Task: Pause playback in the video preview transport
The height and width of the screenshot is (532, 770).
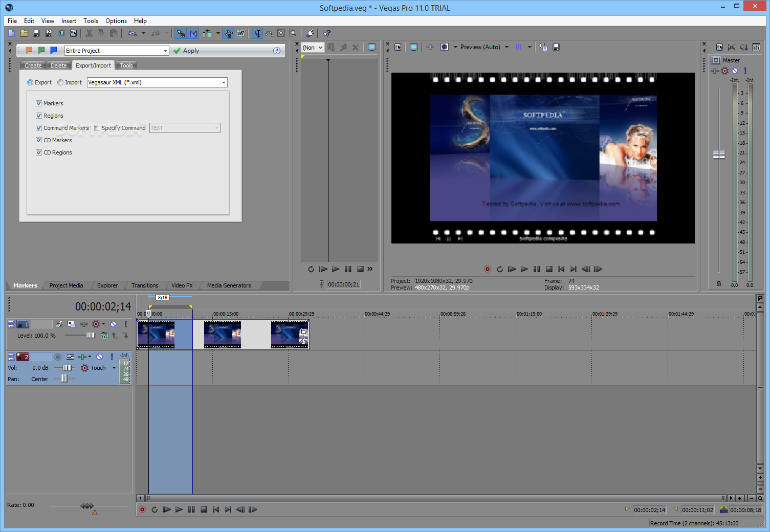Action: point(537,269)
